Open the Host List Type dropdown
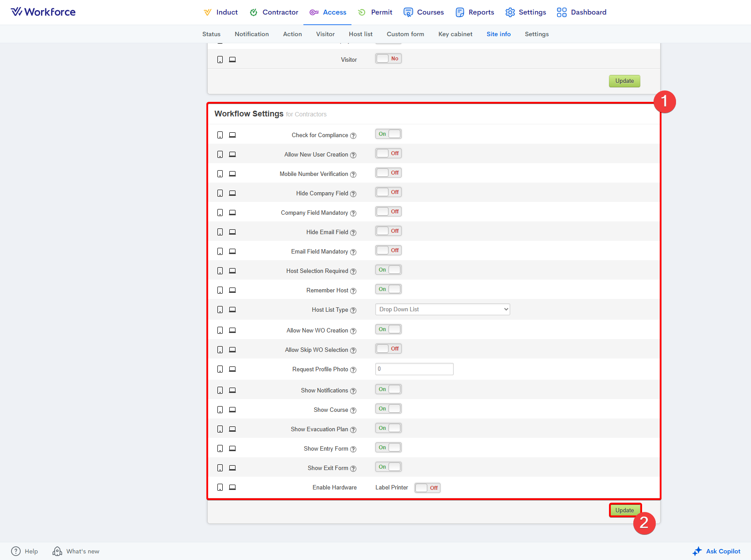 tap(442, 310)
